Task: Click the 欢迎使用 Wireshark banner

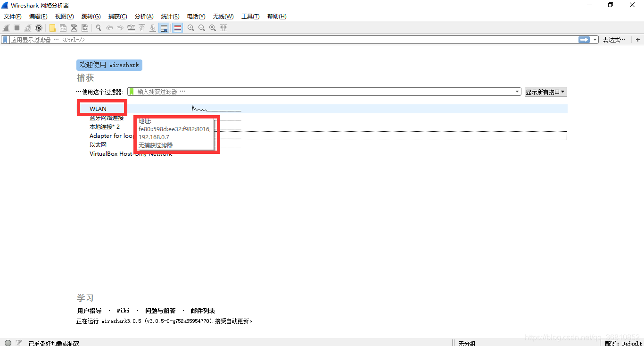Action: pyautogui.click(x=109, y=65)
